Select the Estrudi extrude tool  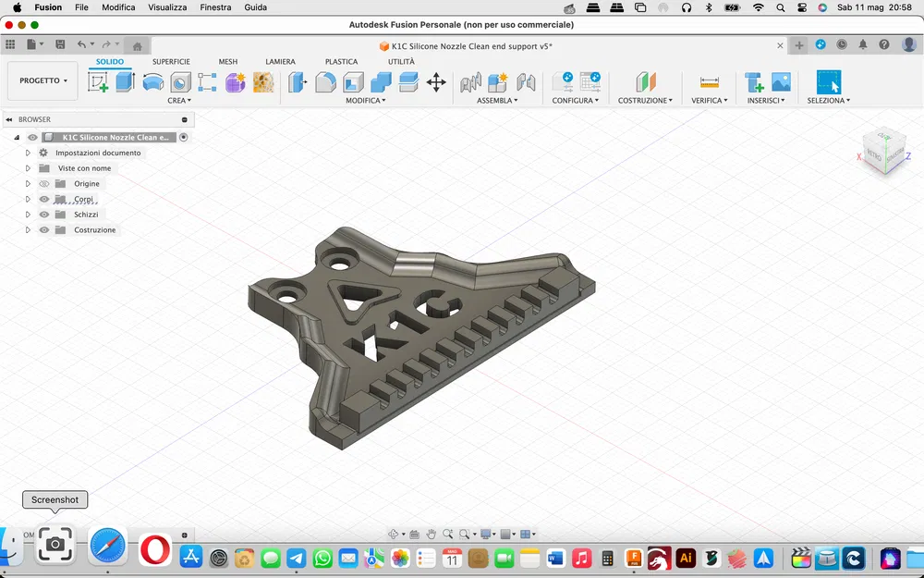tap(124, 83)
